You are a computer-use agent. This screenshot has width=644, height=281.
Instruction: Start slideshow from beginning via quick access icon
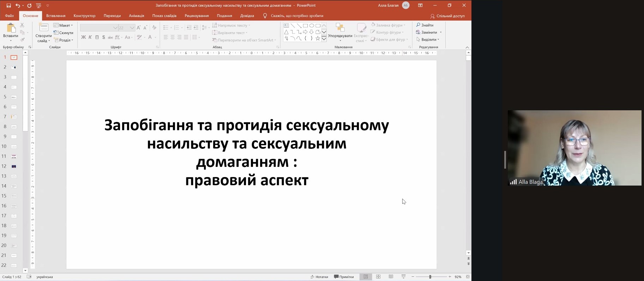(x=38, y=6)
